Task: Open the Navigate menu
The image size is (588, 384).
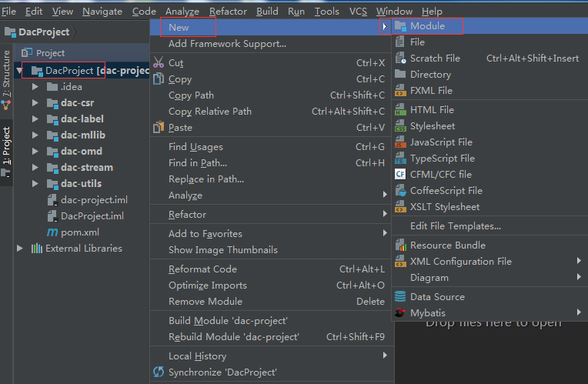Action: (102, 12)
